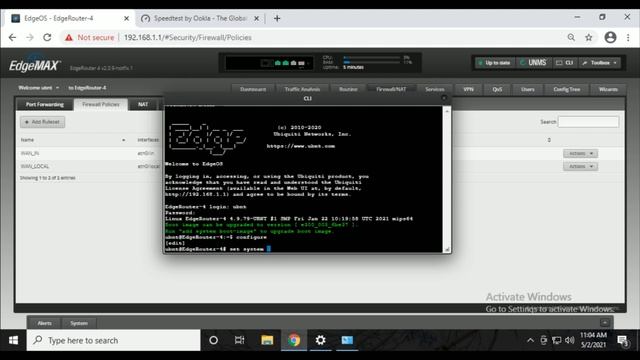Switch to the Speedtest by Ookla tab
This screenshot has height=360, width=640.
[200, 18]
